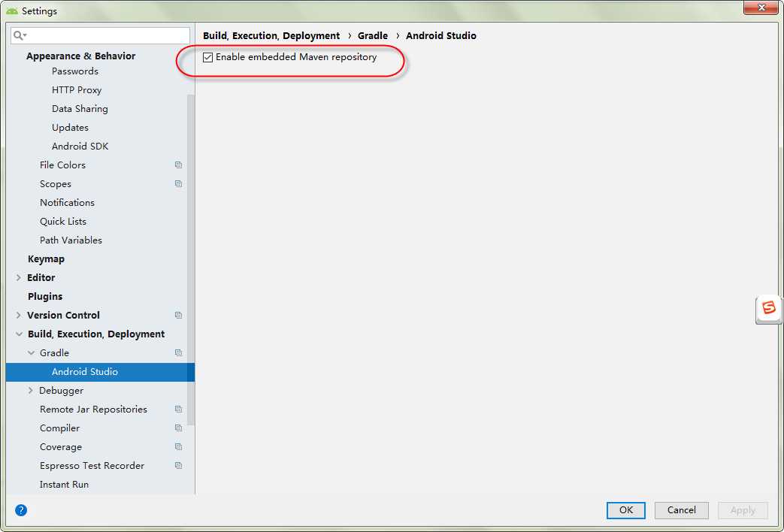This screenshot has width=784, height=532.
Task: Expand the Debugger settings node
Action: click(31, 391)
